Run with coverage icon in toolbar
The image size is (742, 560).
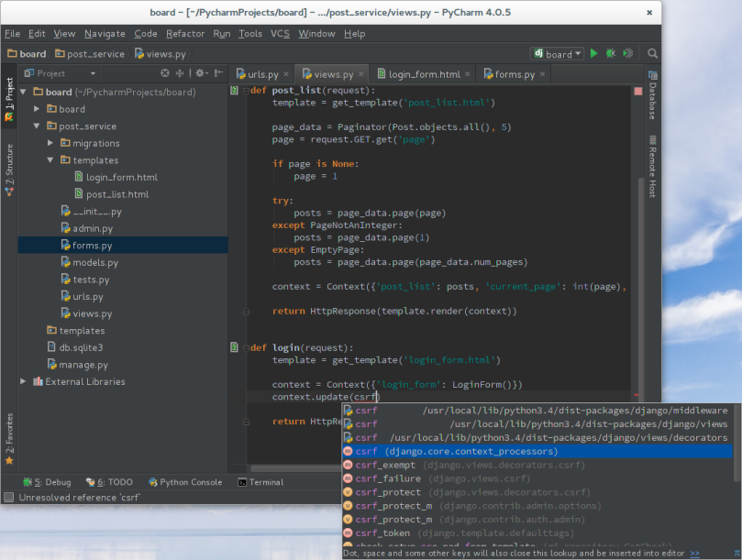pyautogui.click(x=628, y=53)
